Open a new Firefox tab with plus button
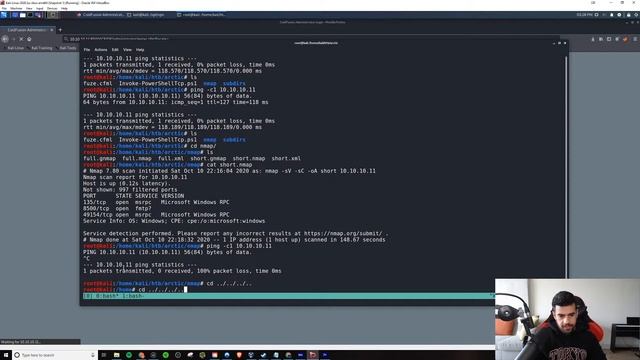640x360 pixels. (x=60, y=30)
